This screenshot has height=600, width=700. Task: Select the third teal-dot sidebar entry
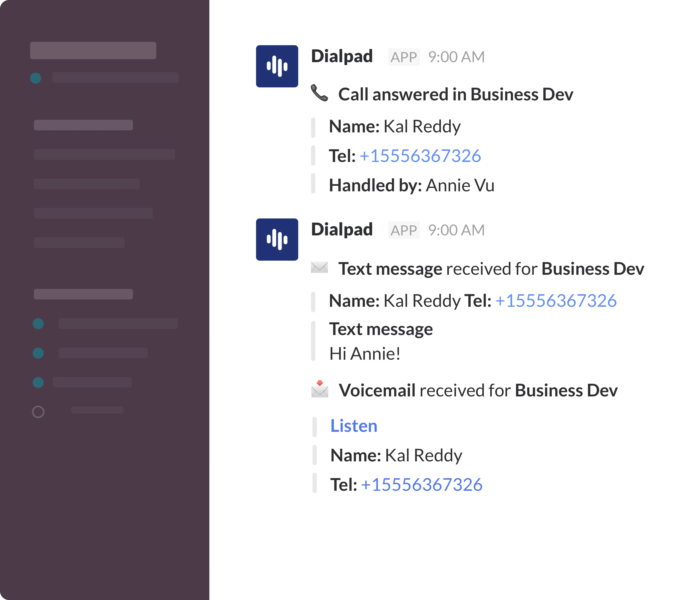(92, 382)
